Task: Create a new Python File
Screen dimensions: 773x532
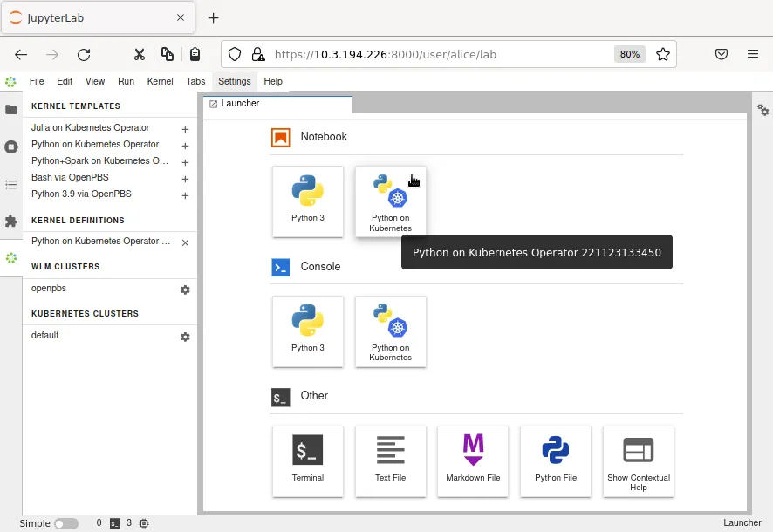Action: point(556,461)
